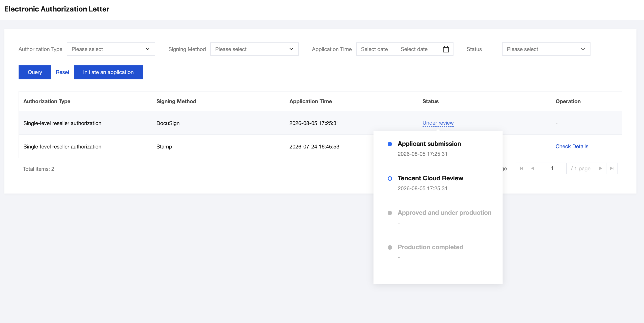Click the Operation column header
Viewport: 644px width, 323px height.
(x=568, y=101)
